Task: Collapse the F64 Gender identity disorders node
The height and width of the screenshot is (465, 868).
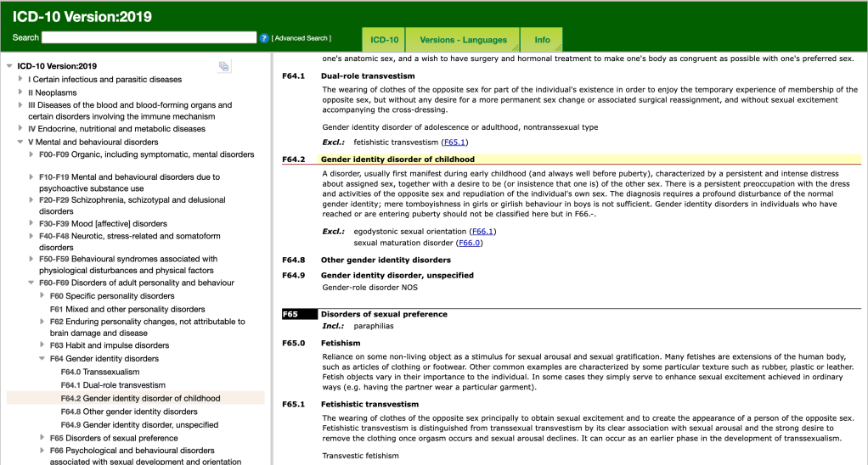Action: pos(42,359)
